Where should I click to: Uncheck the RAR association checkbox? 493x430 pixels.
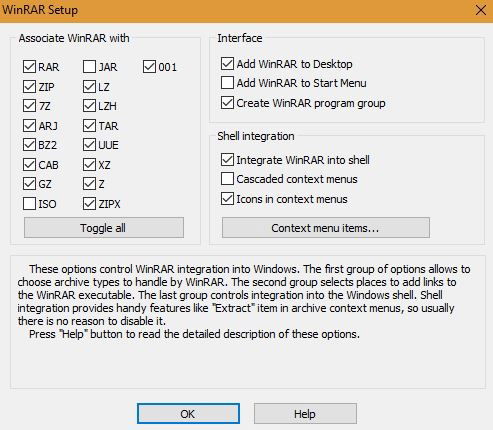tap(29, 67)
